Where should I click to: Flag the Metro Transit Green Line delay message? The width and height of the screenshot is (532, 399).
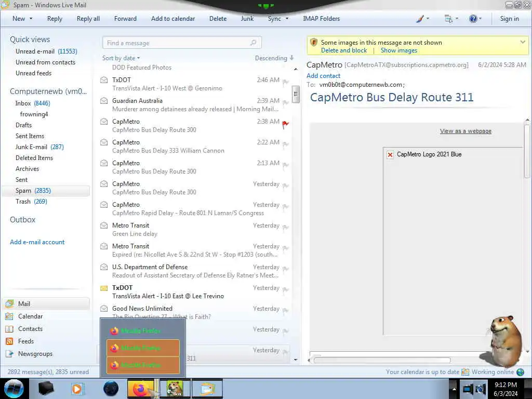285,228
